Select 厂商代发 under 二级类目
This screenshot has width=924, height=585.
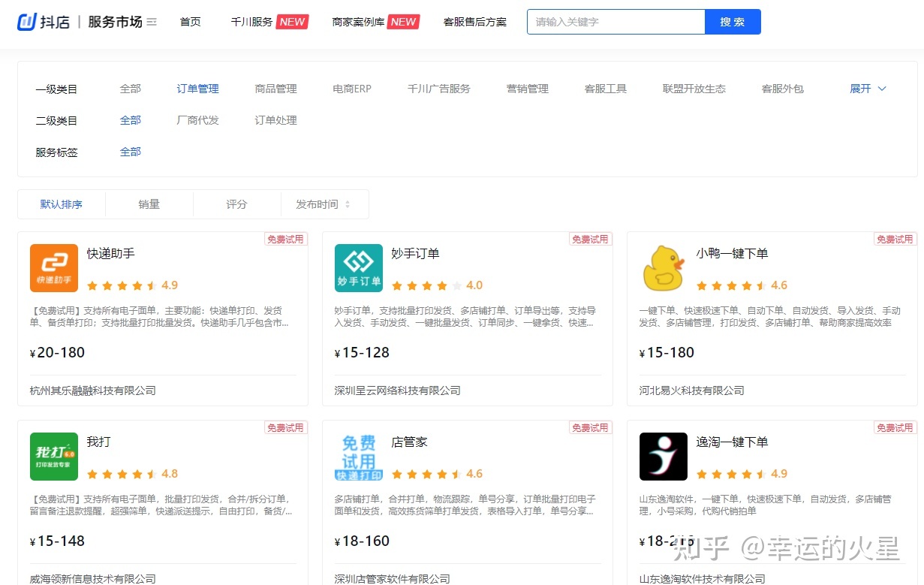point(197,119)
